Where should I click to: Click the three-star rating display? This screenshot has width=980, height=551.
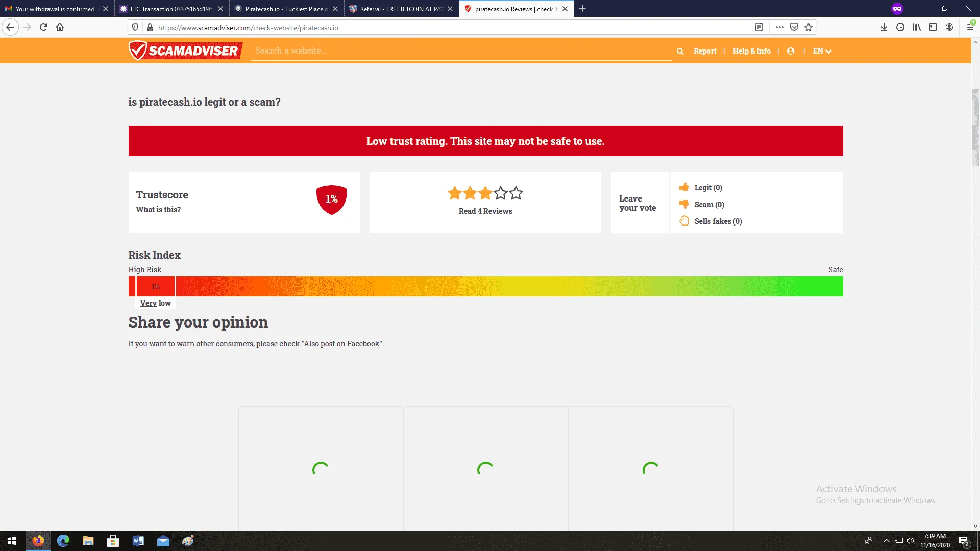point(485,193)
